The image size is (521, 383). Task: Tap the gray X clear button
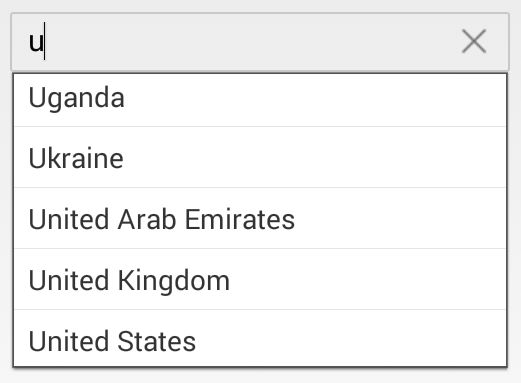pos(474,41)
